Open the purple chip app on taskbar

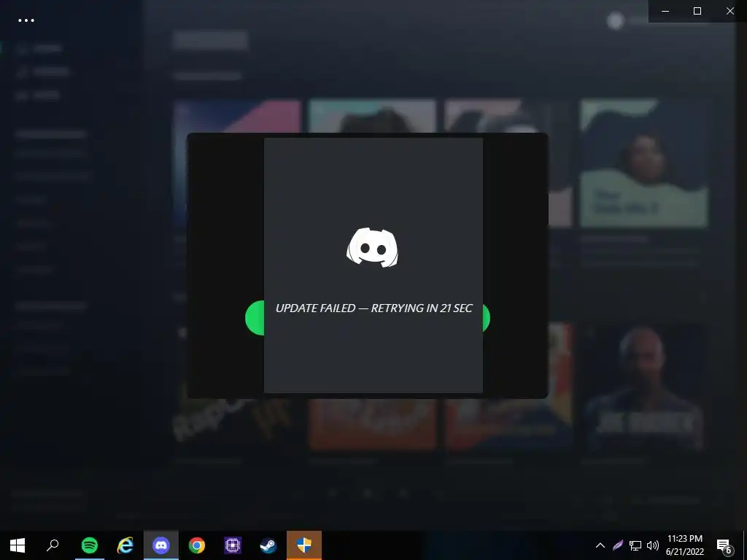[233, 545]
